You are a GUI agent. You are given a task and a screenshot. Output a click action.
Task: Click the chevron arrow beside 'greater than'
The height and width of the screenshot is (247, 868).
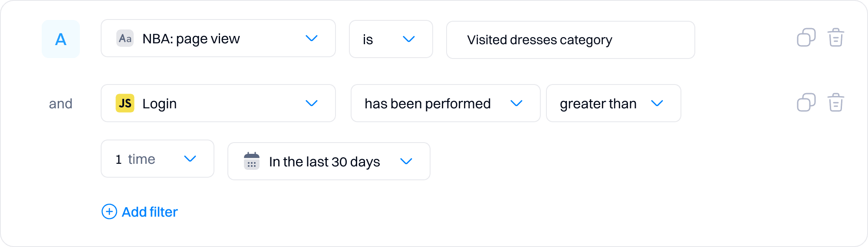(x=657, y=103)
